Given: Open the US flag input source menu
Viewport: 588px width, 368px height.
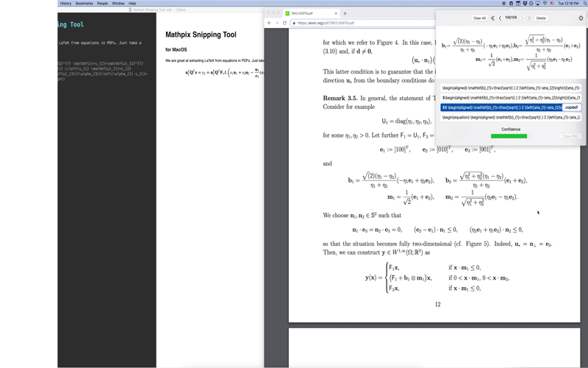Looking at the screenshot, I should click(552, 4).
